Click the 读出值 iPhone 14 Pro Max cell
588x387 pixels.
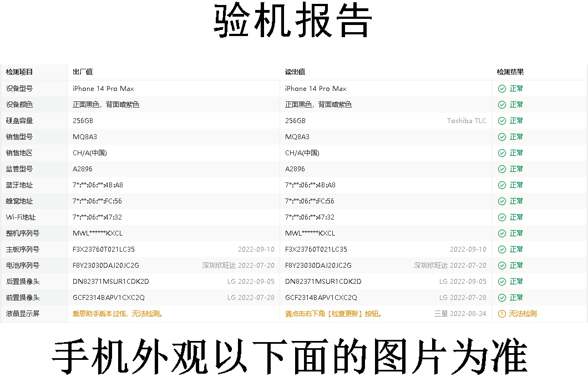tap(316, 89)
